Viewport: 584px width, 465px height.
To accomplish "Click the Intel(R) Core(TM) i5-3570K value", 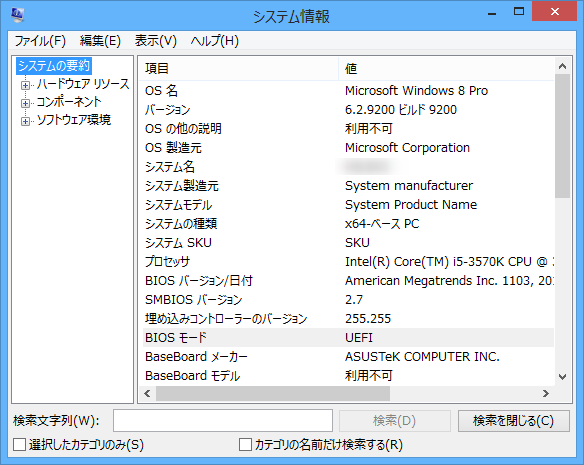I will pos(449,262).
